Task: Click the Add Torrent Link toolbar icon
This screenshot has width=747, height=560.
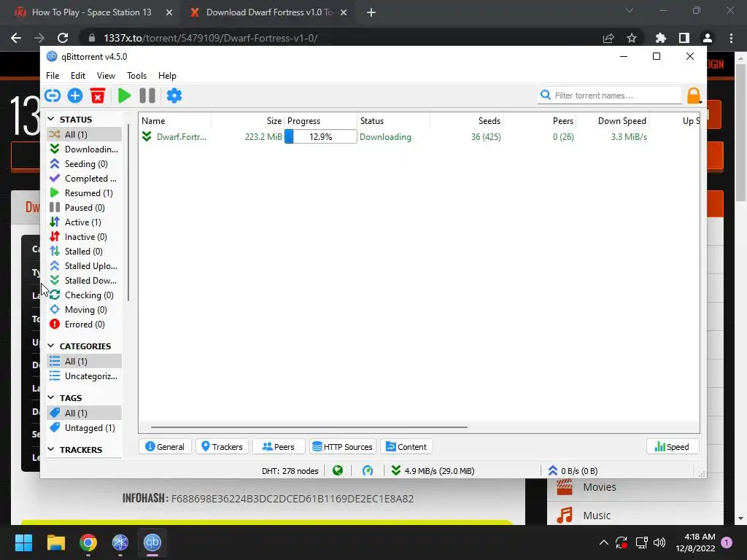Action: point(53,96)
